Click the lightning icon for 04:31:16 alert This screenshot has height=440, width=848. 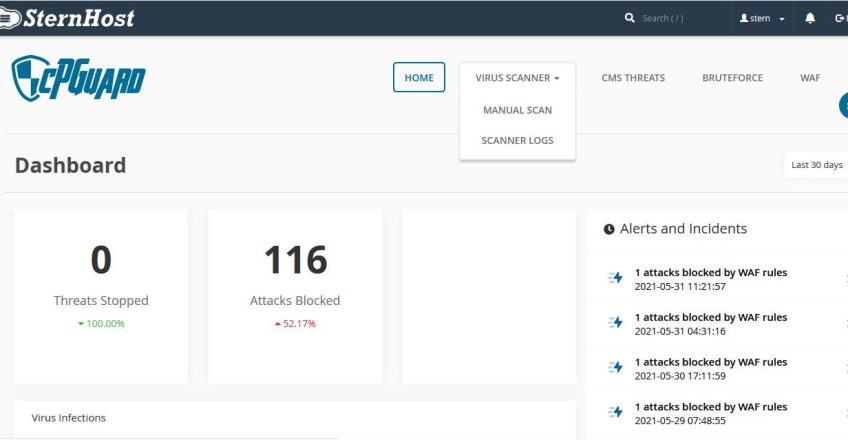tap(616, 323)
